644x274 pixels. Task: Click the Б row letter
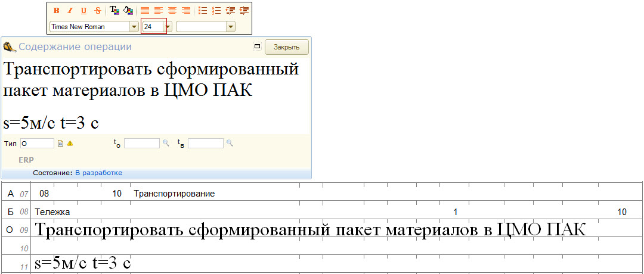(x=11, y=212)
